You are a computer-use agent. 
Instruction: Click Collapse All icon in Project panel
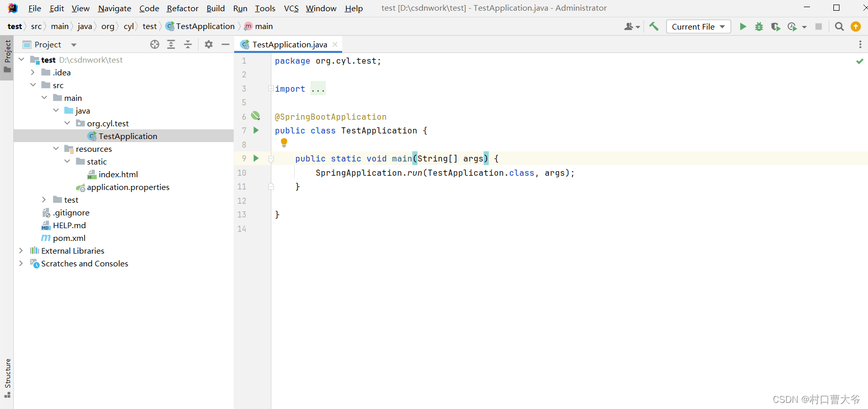coord(188,44)
